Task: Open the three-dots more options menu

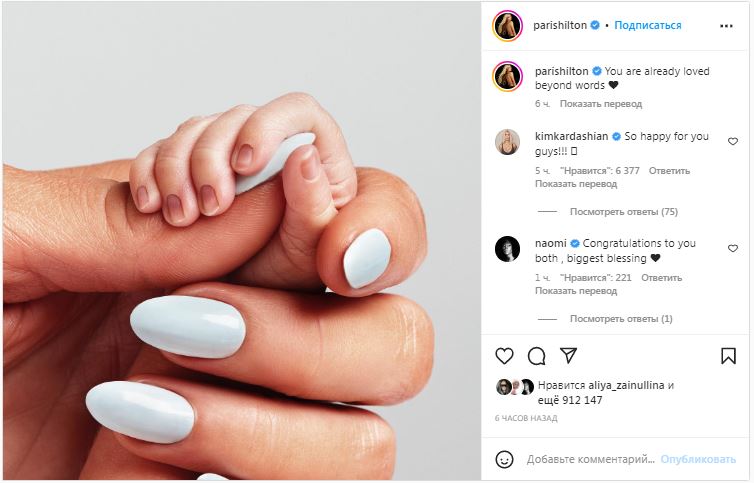Action: point(726,26)
